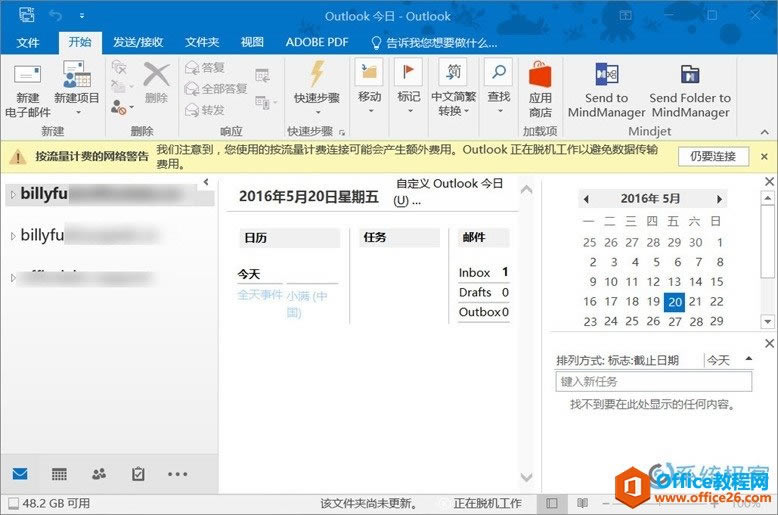Open 中文简繁转换 conversion tool
The image size is (778, 515).
click(x=453, y=87)
